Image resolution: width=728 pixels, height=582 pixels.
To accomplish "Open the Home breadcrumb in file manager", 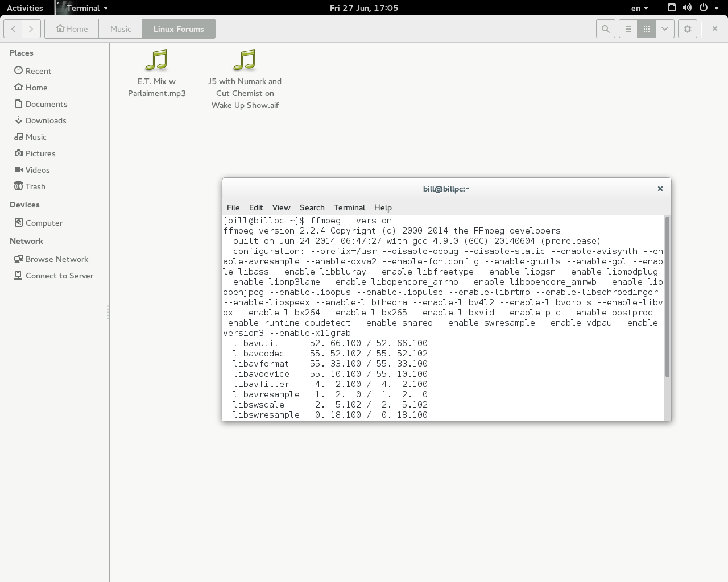I will [x=72, y=29].
